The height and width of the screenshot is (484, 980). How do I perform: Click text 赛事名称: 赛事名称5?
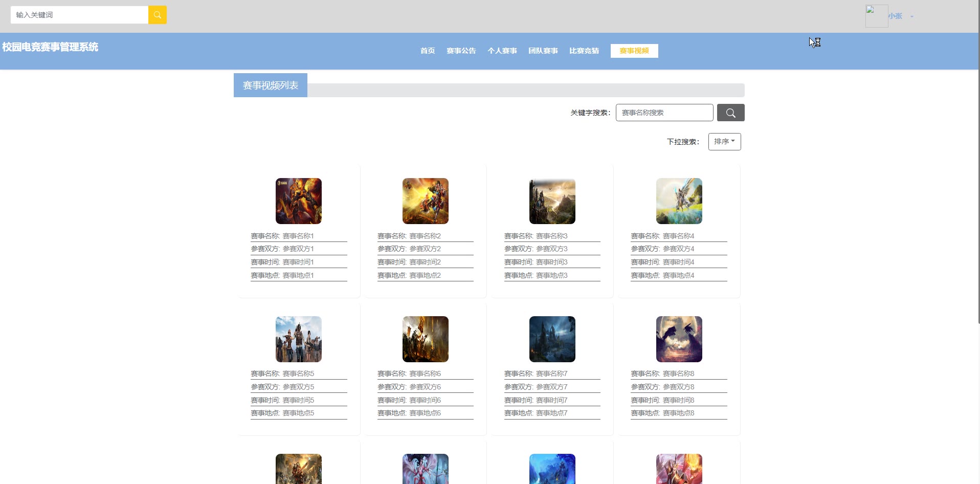coord(282,373)
